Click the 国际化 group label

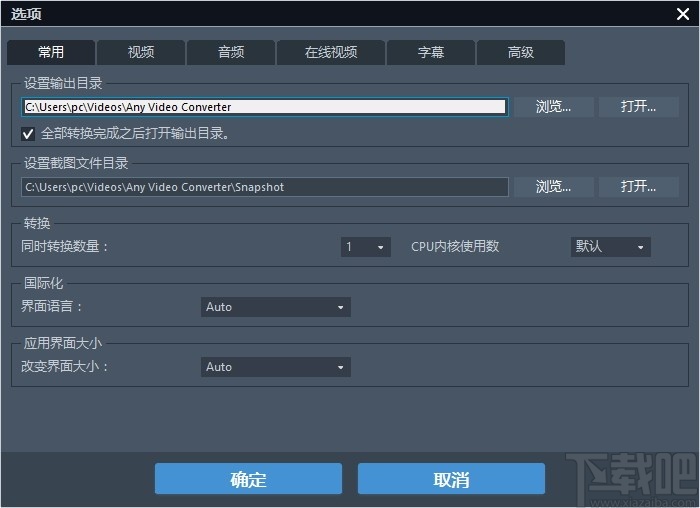[x=43, y=283]
